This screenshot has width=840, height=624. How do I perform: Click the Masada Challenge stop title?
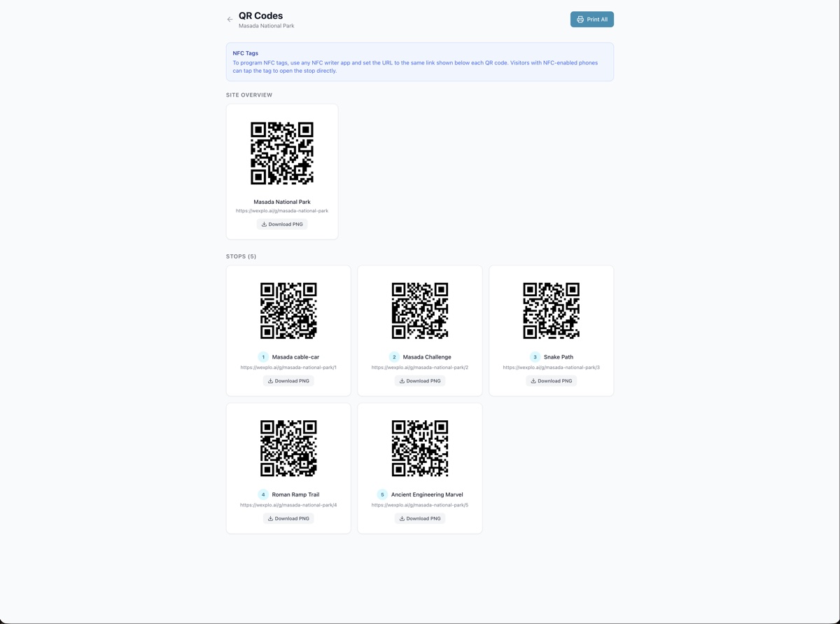(427, 357)
